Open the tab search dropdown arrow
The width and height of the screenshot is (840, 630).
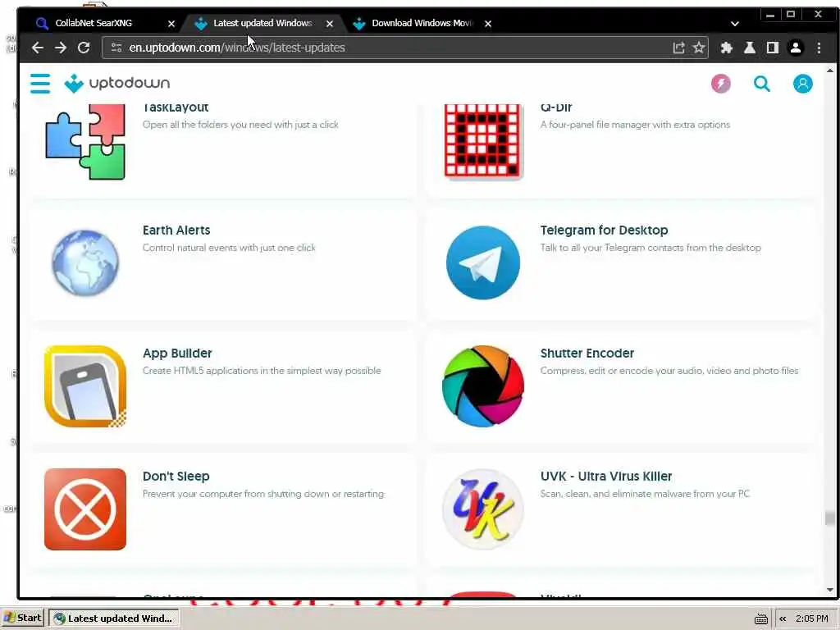[735, 24]
